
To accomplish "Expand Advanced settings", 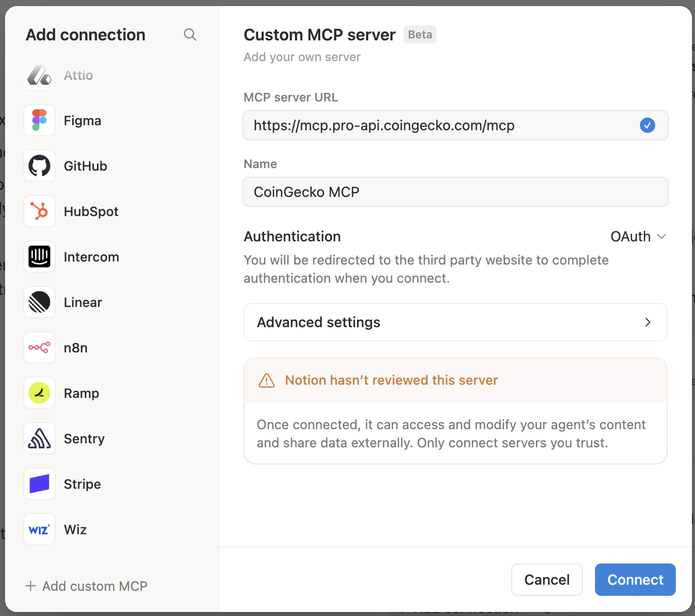I will pos(456,322).
